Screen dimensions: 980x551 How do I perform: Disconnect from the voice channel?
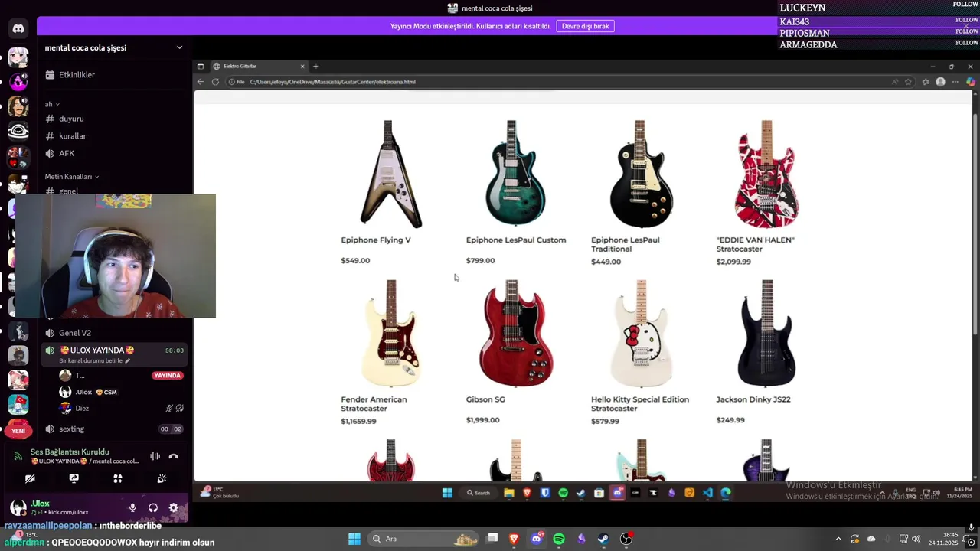click(174, 456)
